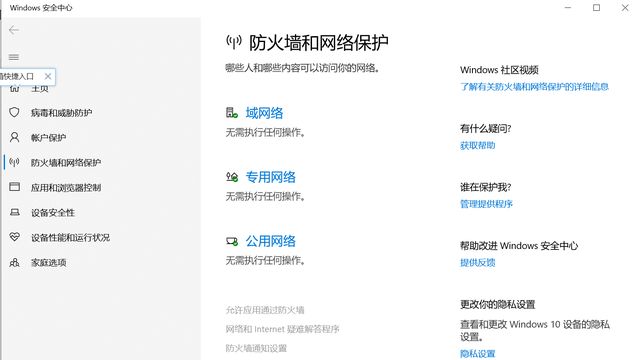Click the family options people icon
The height and width of the screenshot is (360, 640).
pyautogui.click(x=14, y=262)
